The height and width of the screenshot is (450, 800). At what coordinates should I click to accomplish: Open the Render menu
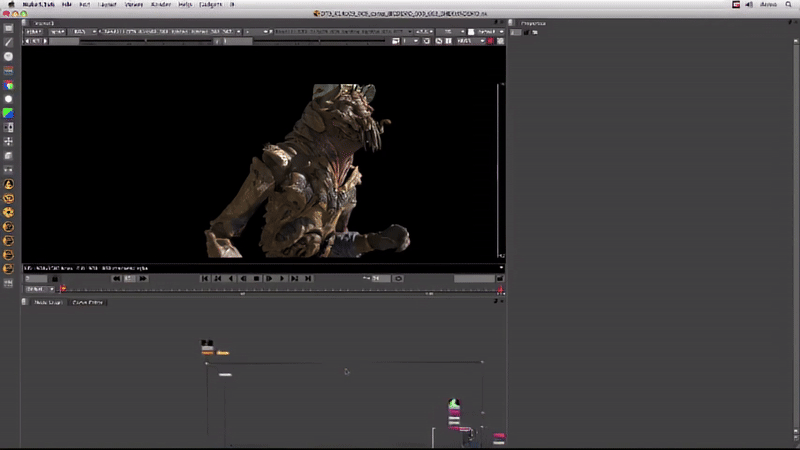click(x=161, y=5)
